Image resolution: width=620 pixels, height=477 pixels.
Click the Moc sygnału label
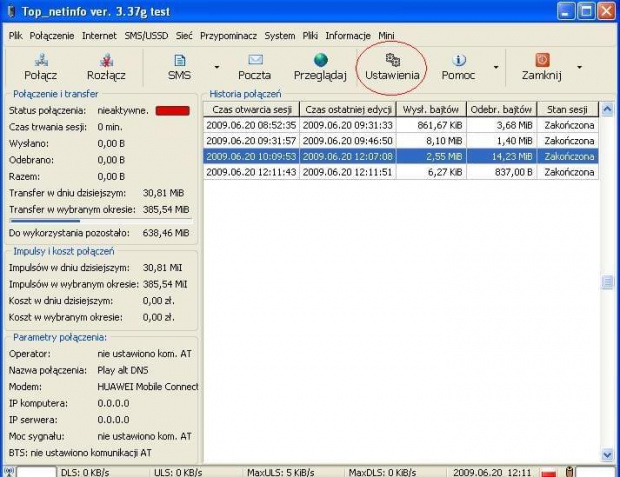click(36, 436)
